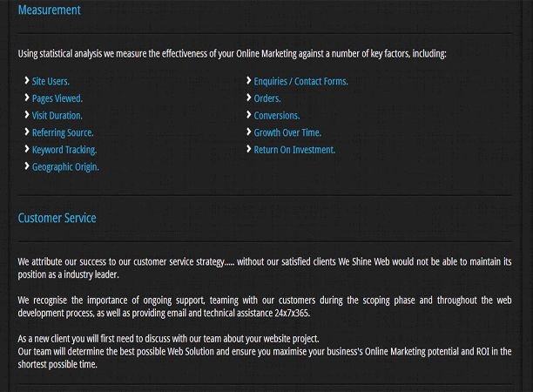Open the Pages Viewed link

coord(57,98)
